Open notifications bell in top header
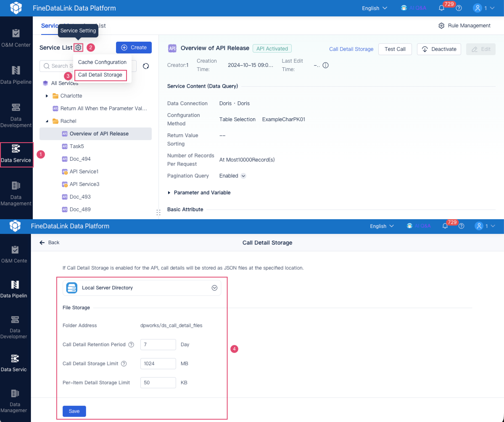Screen dimensions: 504x422 [x=441, y=8]
